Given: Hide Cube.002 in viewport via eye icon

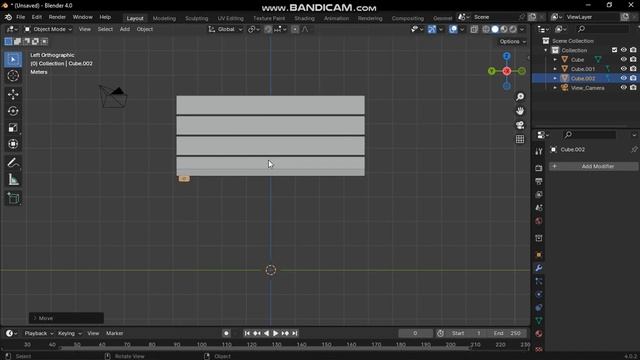Looking at the screenshot, I should coord(624,78).
